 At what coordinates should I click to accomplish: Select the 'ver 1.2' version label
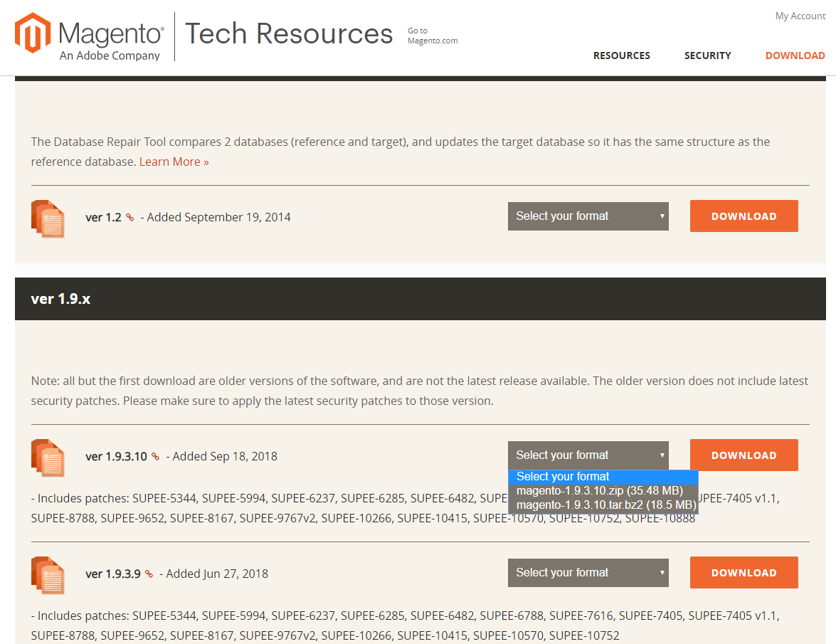tap(103, 218)
